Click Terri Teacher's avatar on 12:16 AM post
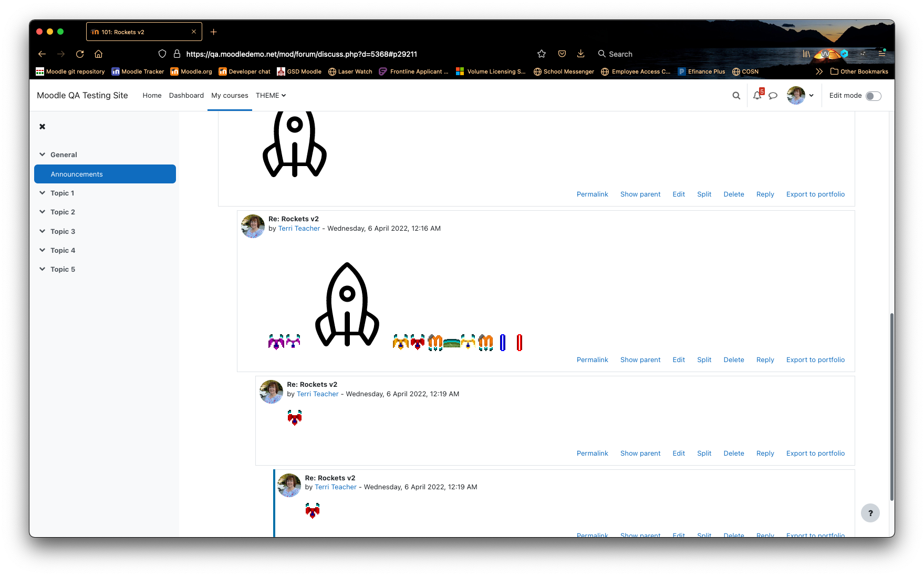The image size is (924, 576). 253,226
